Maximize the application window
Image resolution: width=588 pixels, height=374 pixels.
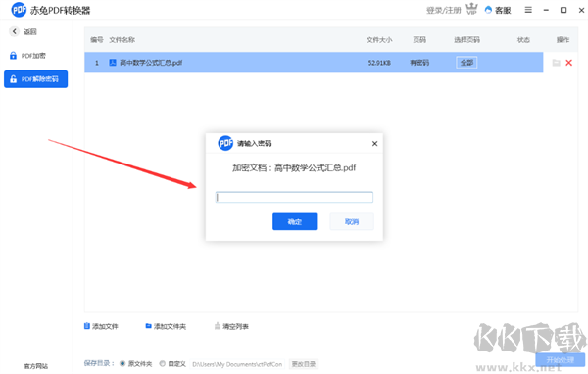(x=563, y=10)
